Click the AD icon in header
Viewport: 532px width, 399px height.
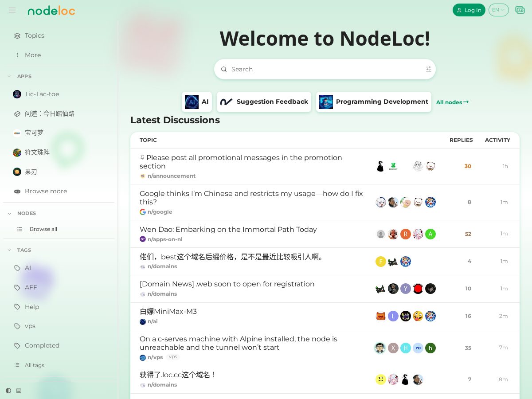520,10
